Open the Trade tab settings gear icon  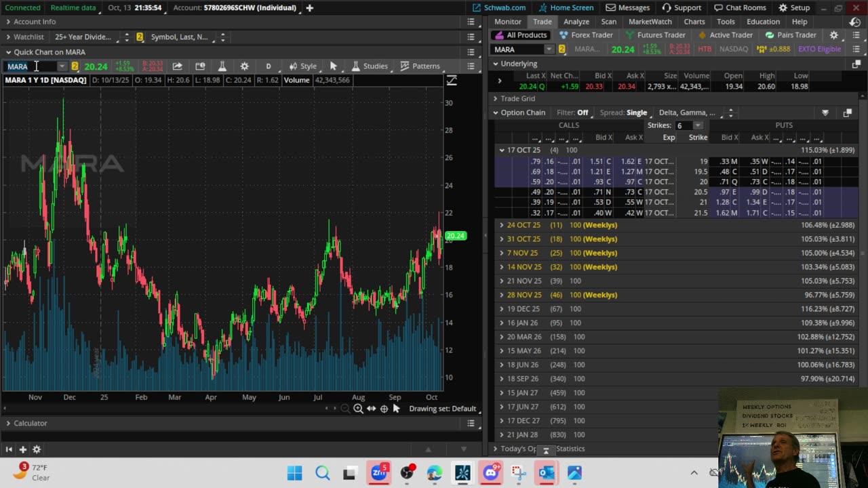click(834, 35)
